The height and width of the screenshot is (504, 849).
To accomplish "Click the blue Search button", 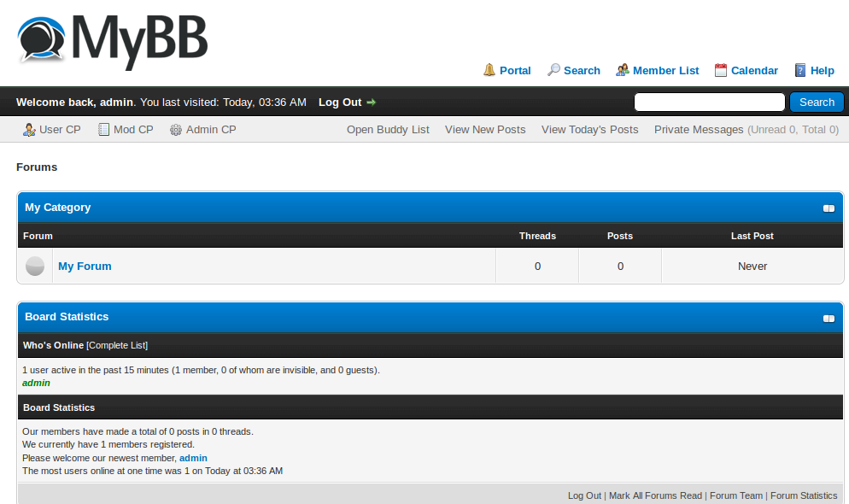I will tap(817, 102).
